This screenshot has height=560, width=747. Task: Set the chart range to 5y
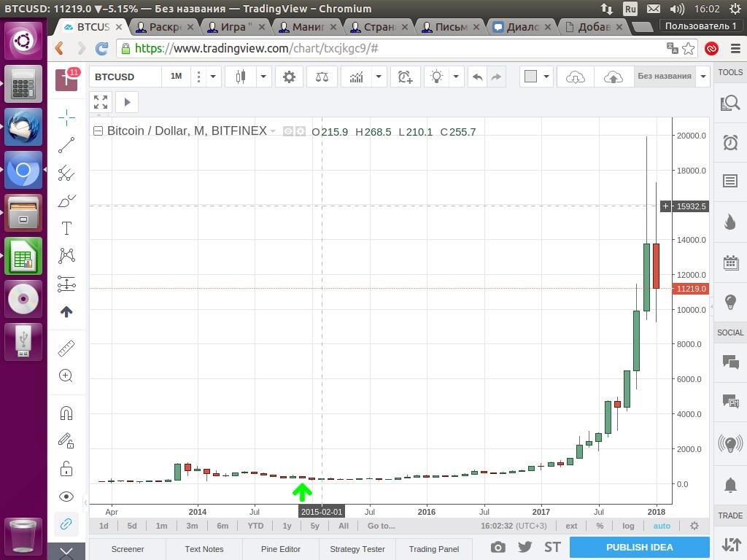[315, 526]
